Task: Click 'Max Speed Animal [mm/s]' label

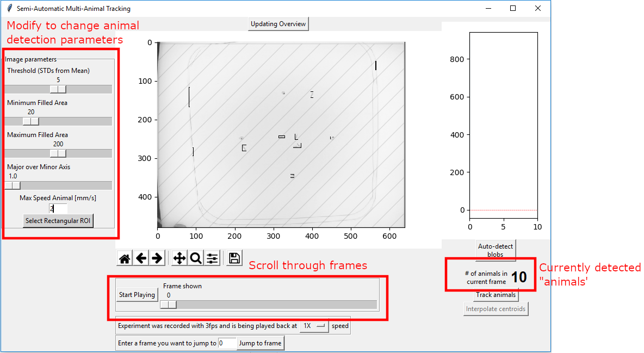Action: 58,197
